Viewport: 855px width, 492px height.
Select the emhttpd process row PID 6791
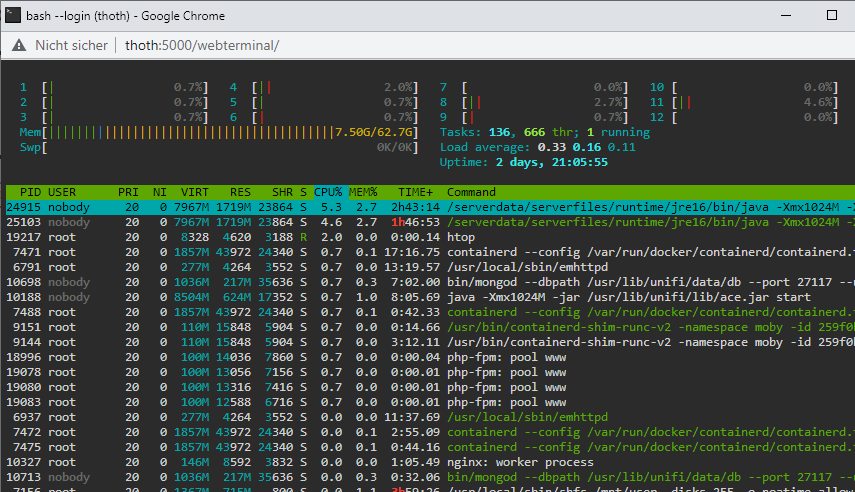430,267
